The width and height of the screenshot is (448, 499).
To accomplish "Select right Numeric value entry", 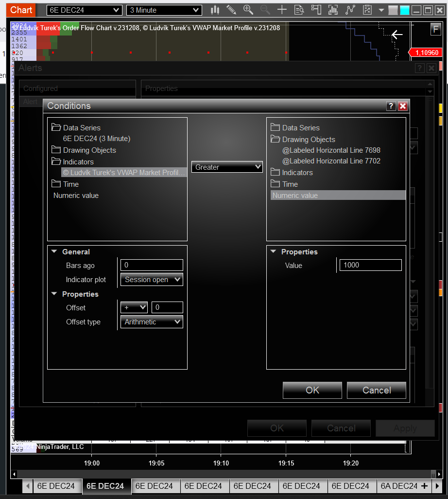I will [x=338, y=196].
